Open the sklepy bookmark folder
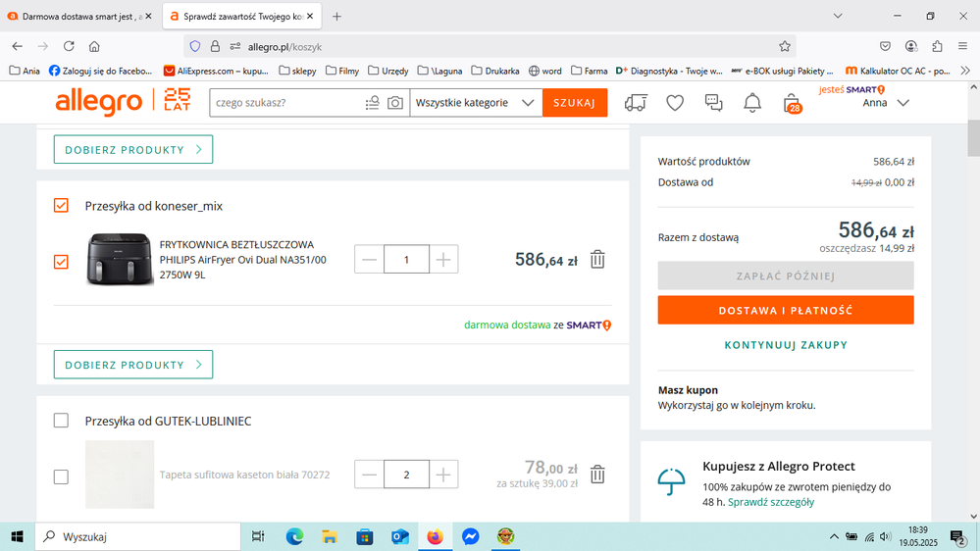Image resolution: width=980 pixels, height=551 pixels. pyautogui.click(x=297, y=71)
